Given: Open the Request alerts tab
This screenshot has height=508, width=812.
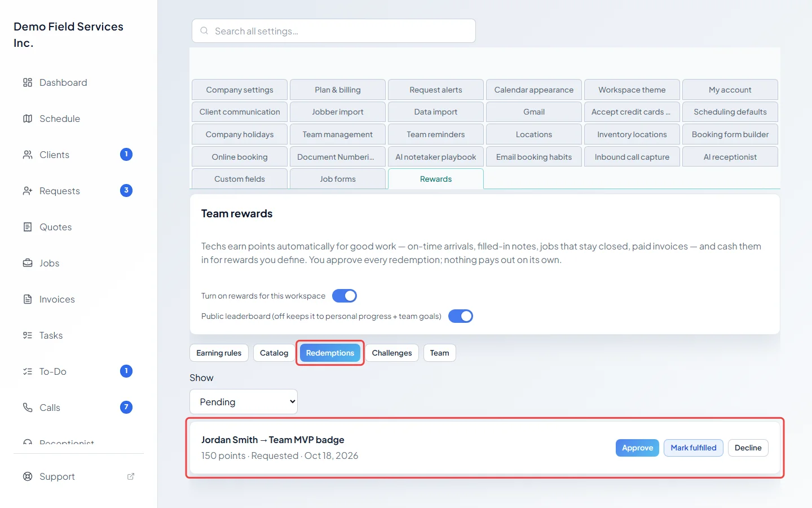Looking at the screenshot, I should pyautogui.click(x=436, y=90).
